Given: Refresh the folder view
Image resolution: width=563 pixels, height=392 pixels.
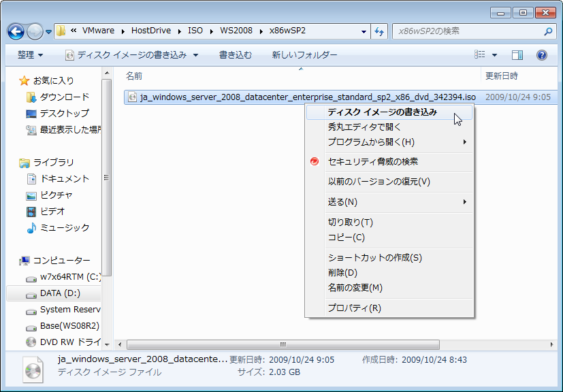Looking at the screenshot, I should pos(379,31).
